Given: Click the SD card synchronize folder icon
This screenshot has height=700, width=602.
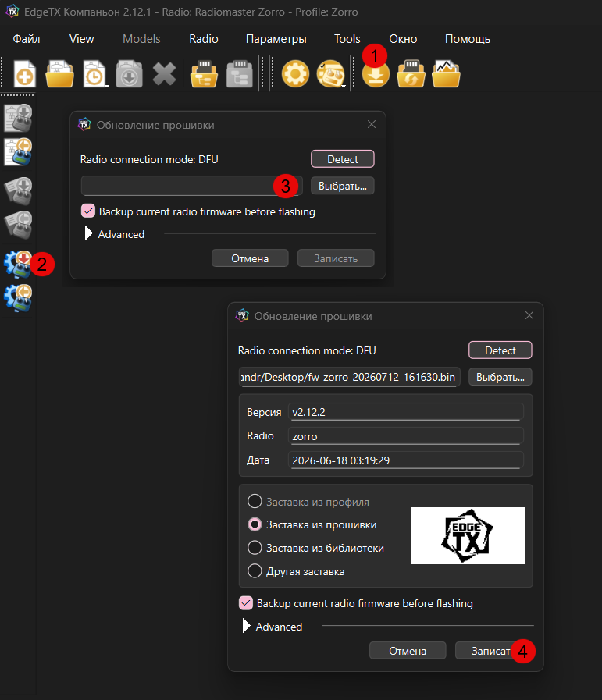Looking at the screenshot, I should [x=411, y=73].
